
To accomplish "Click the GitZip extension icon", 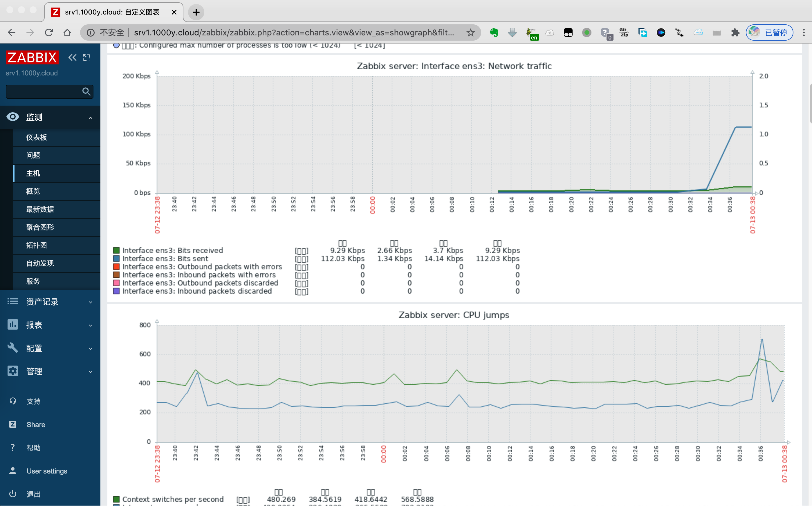I will point(624,32).
